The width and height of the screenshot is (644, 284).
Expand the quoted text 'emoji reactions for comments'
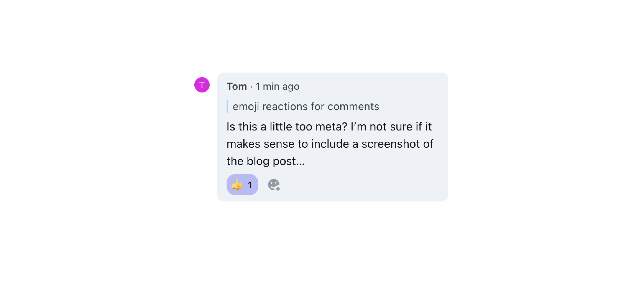point(306,106)
